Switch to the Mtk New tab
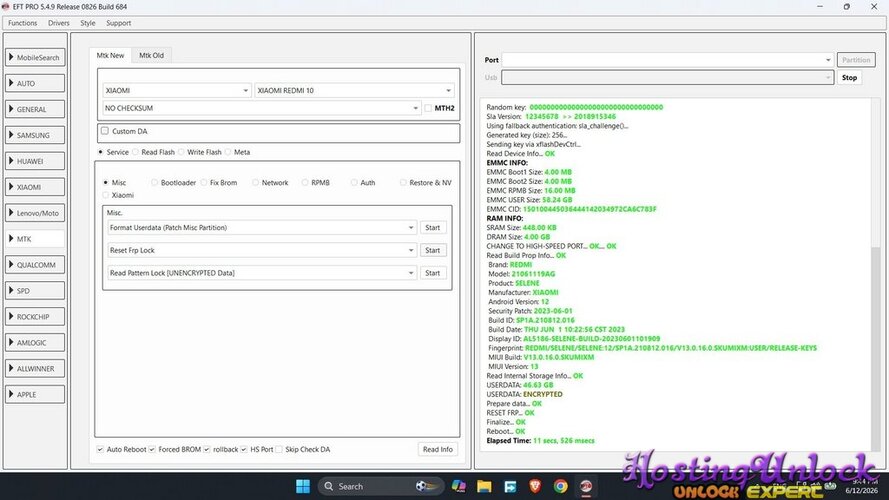 click(110, 56)
